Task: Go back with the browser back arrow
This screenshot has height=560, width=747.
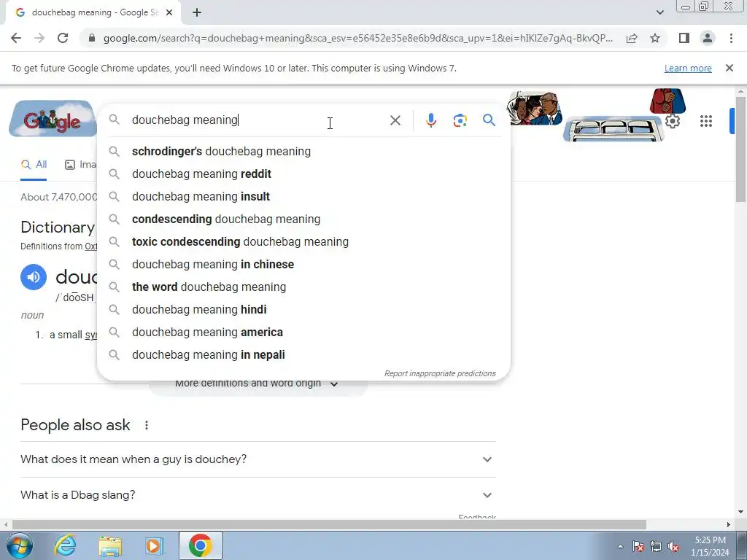Action: click(16, 38)
